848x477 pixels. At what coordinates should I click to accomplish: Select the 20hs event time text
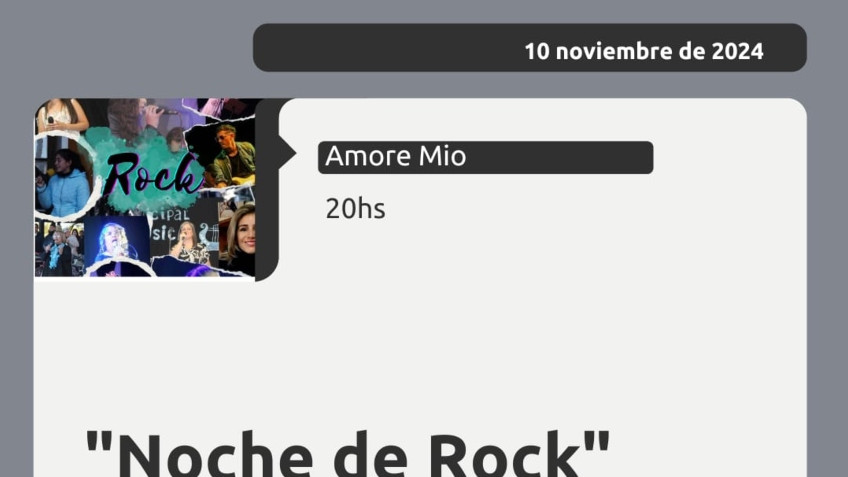[x=355, y=209]
